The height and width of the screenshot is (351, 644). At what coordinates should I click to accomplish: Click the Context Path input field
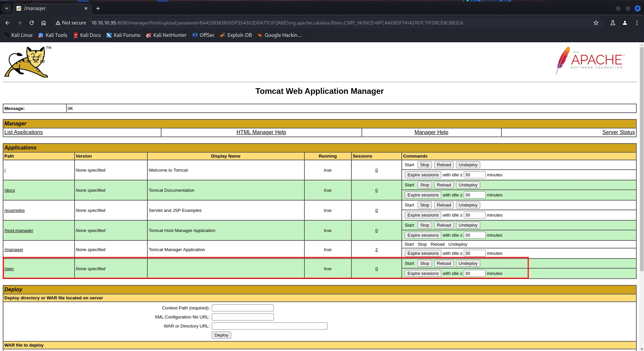point(243,308)
